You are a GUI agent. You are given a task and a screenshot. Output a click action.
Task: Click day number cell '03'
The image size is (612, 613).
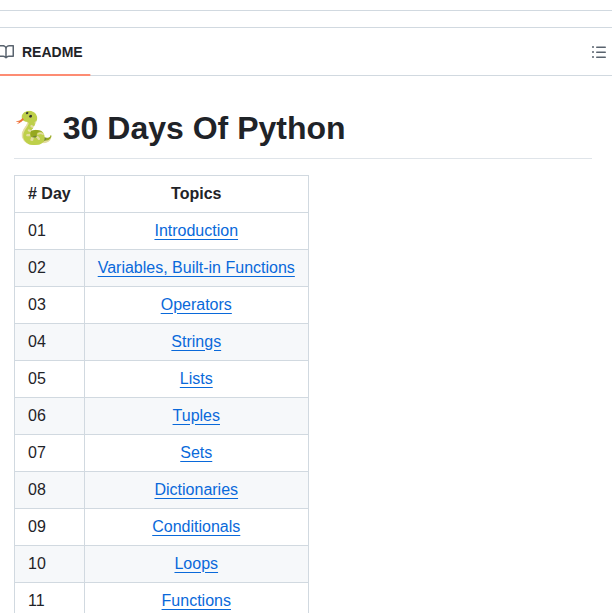click(49, 305)
